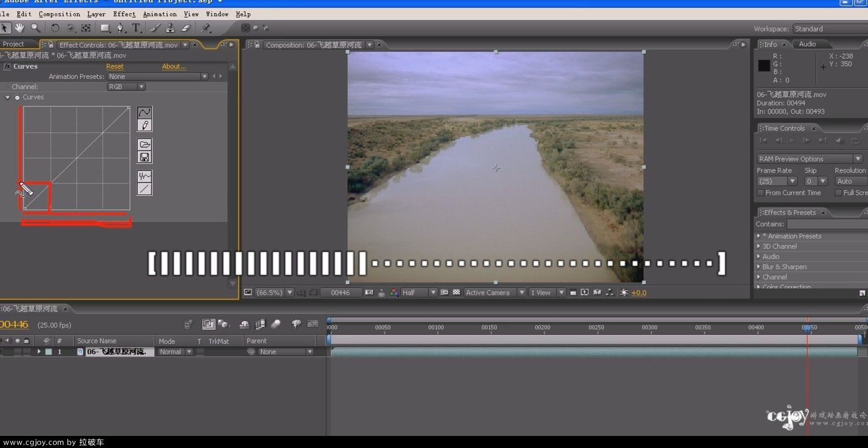Open the timeline Graph Editor
The width and height of the screenshot is (868, 448).
point(312,324)
